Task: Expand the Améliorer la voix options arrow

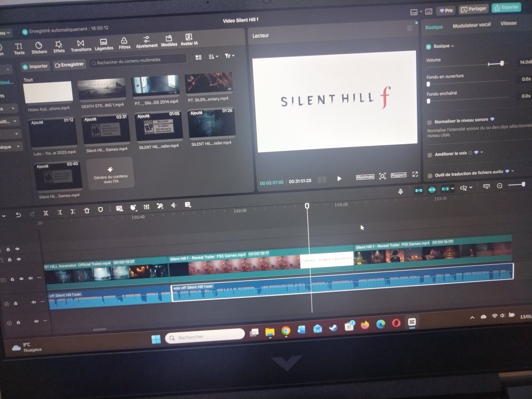Action: click(x=481, y=153)
